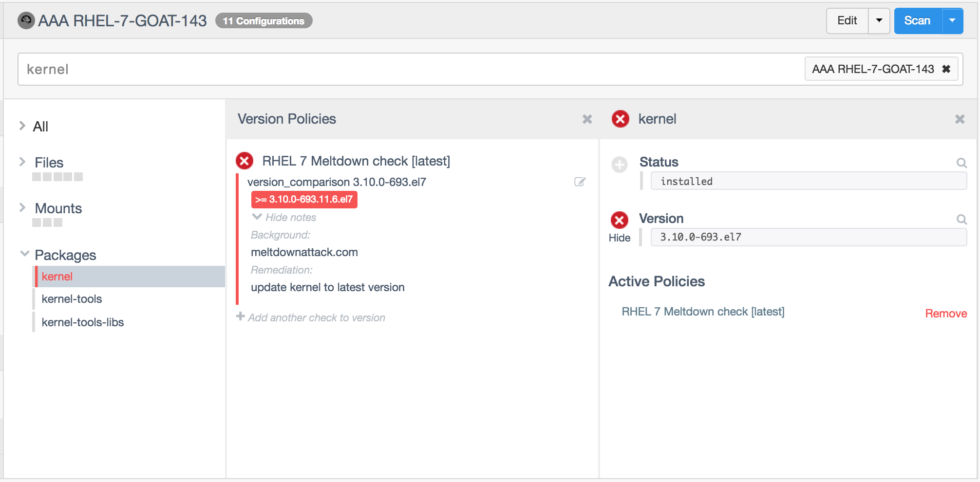Screen dimensions: 980x482
Task: Click the Edit button
Action: (847, 20)
